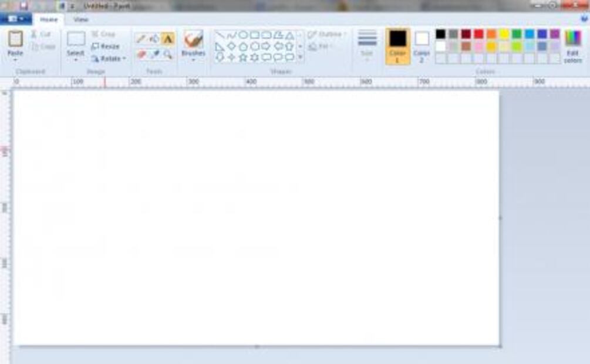Activate the Color 2 background selector
This screenshot has height=364, width=590.
pyautogui.click(x=422, y=46)
